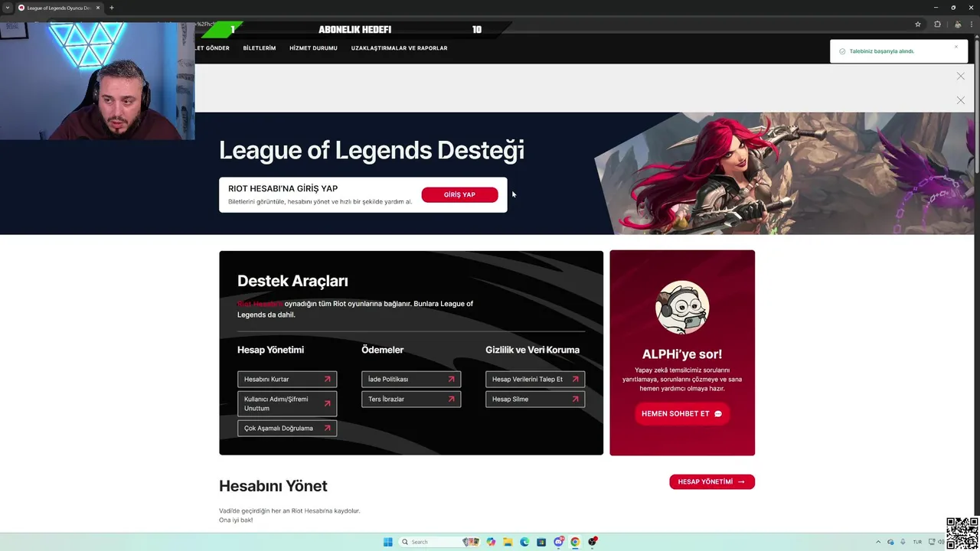Open the Chrome profile avatar
This screenshot has width=980, height=551.
[x=957, y=24]
